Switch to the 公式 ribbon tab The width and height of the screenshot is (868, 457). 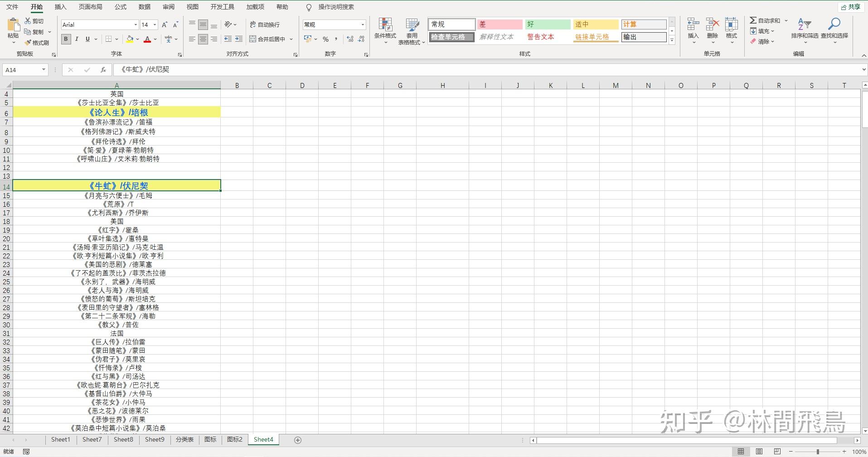pyautogui.click(x=121, y=7)
